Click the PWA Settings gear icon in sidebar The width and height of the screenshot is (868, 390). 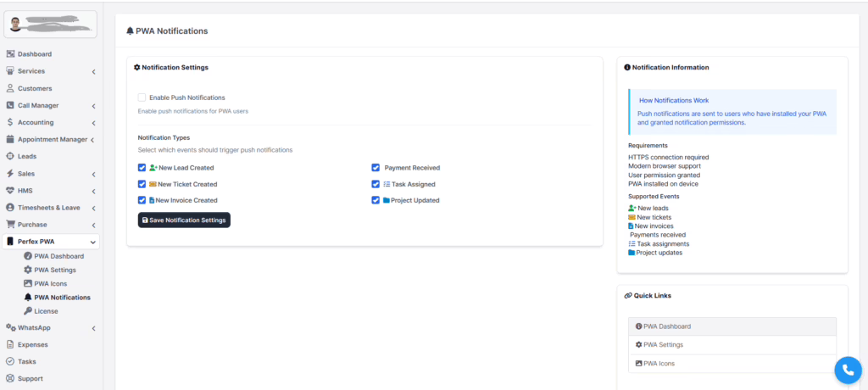click(x=28, y=270)
